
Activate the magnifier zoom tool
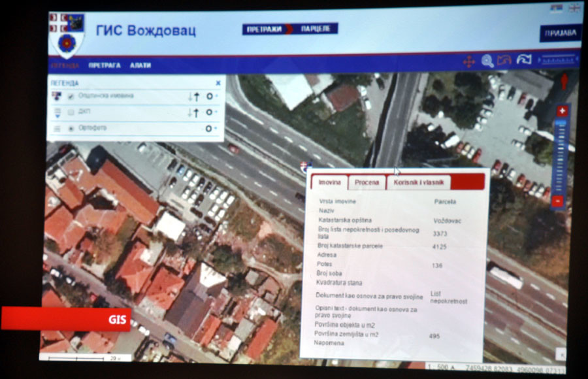(487, 61)
